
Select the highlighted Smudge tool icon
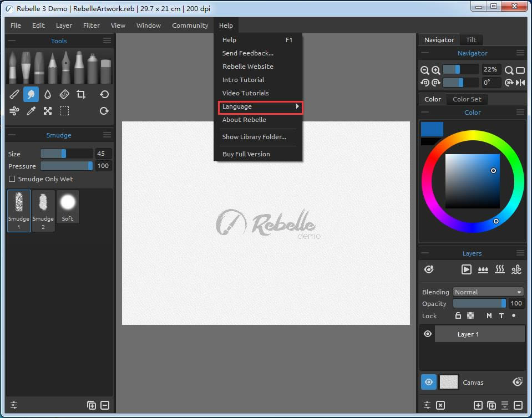[31, 94]
